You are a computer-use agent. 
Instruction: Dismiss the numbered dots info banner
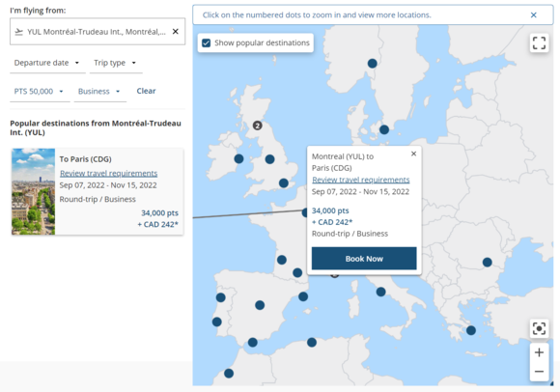click(533, 15)
